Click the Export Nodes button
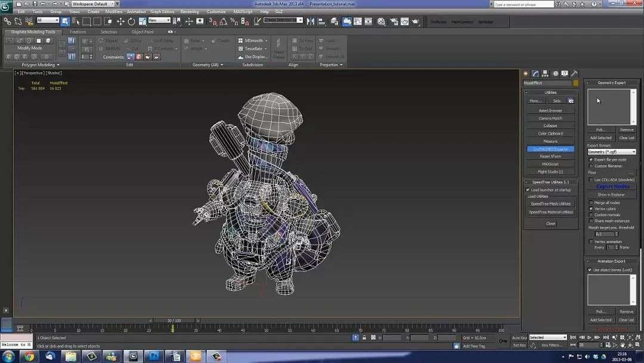Screen dimensions: 644x363 tap(612, 186)
